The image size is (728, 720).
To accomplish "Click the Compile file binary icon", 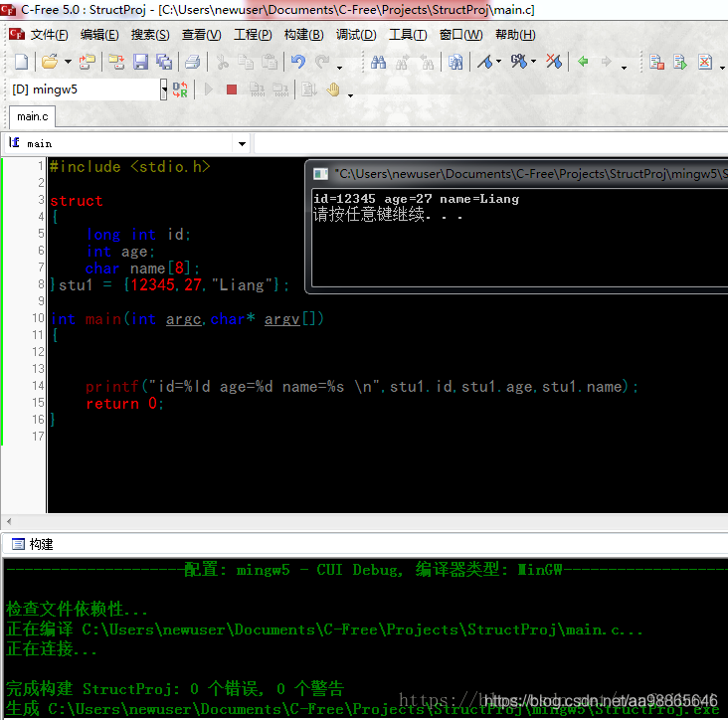I will pyautogui.click(x=257, y=90).
